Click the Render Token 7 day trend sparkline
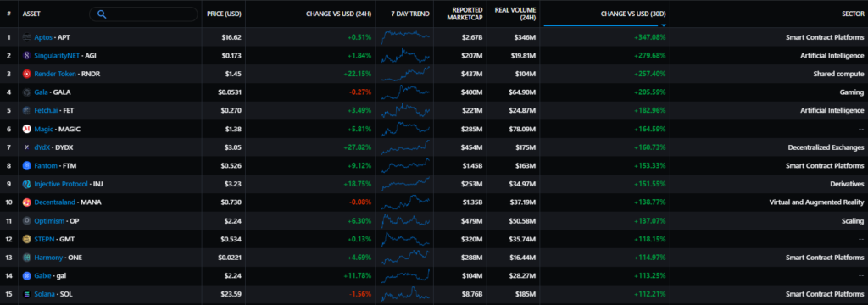The height and width of the screenshot is (305, 868). pos(405,74)
